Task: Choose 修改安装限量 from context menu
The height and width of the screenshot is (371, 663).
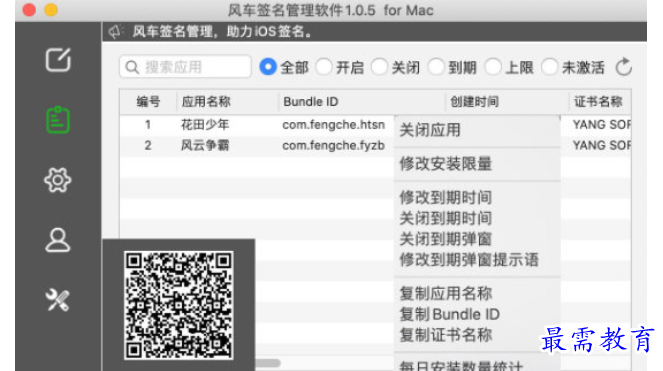Action: [x=446, y=164]
